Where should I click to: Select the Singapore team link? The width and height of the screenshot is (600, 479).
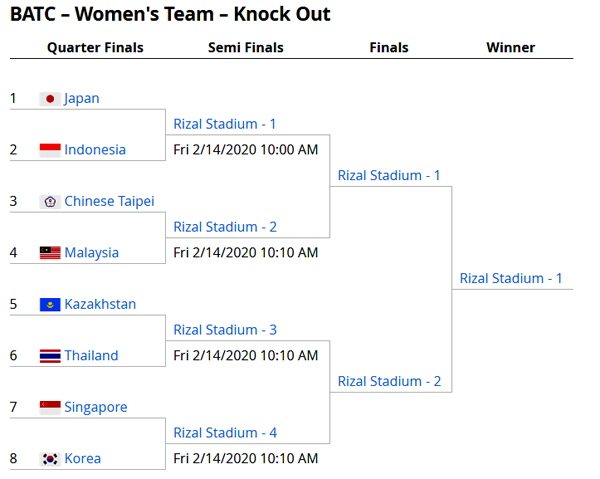point(96,407)
